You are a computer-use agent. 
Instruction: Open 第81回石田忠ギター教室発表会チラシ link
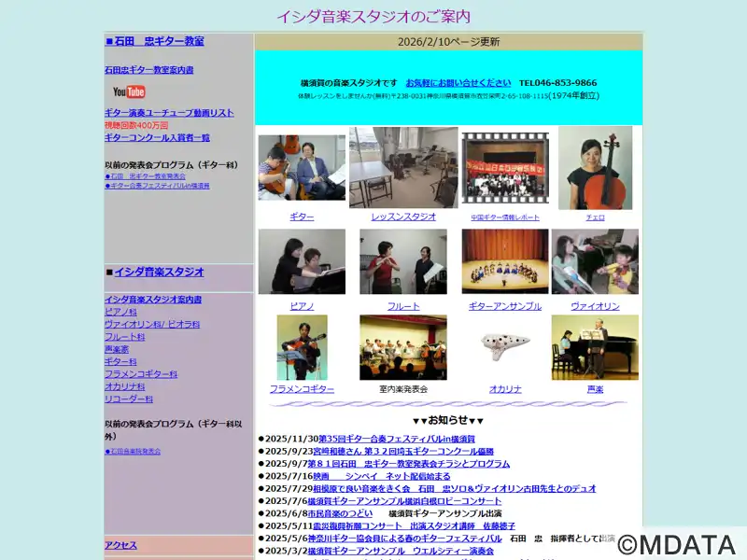point(409,463)
